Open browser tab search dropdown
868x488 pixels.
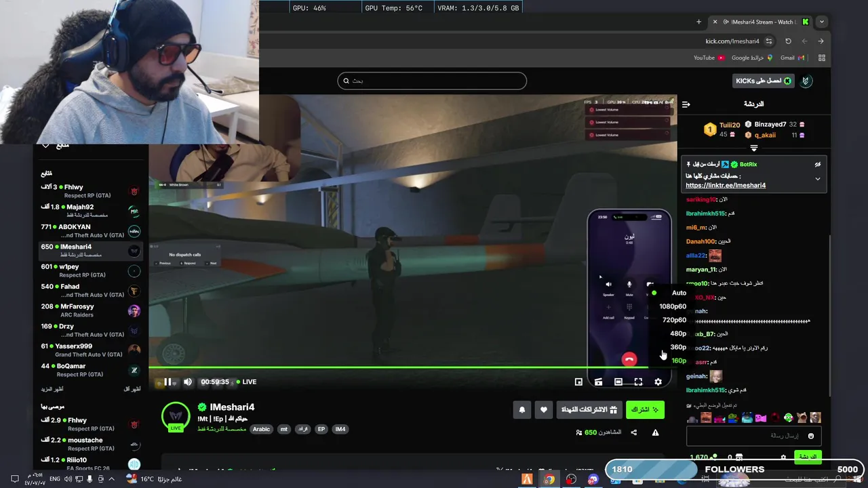(821, 22)
